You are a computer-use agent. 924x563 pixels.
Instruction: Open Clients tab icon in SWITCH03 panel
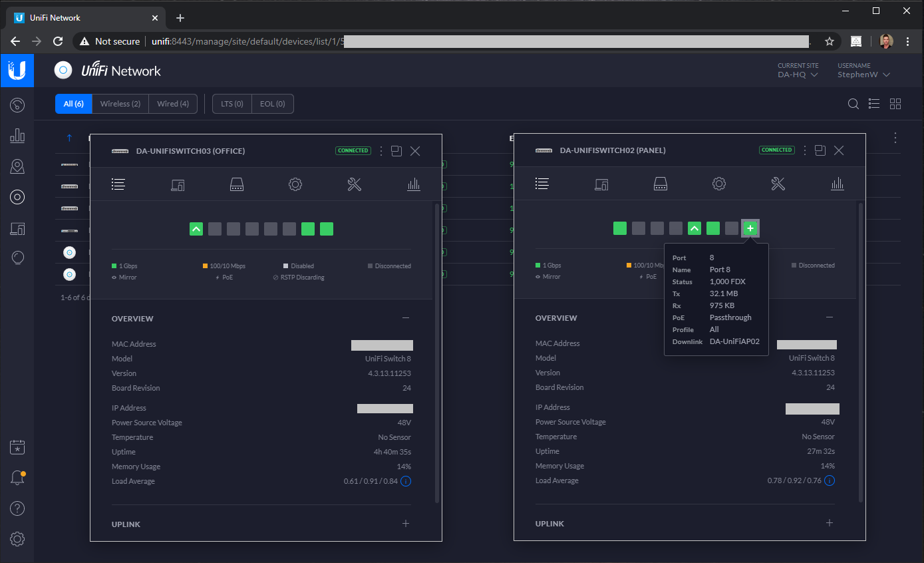coord(178,185)
